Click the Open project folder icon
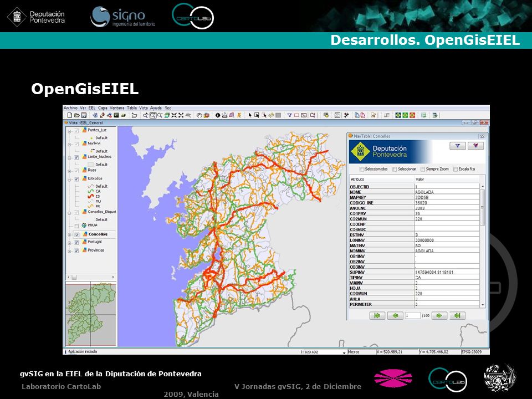This screenshot has width=532, height=399. coord(76,115)
